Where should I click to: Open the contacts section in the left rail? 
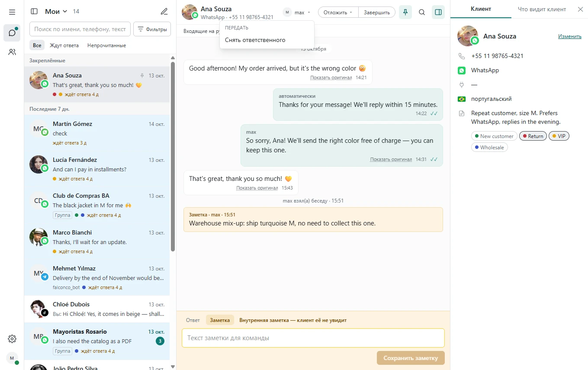click(12, 52)
